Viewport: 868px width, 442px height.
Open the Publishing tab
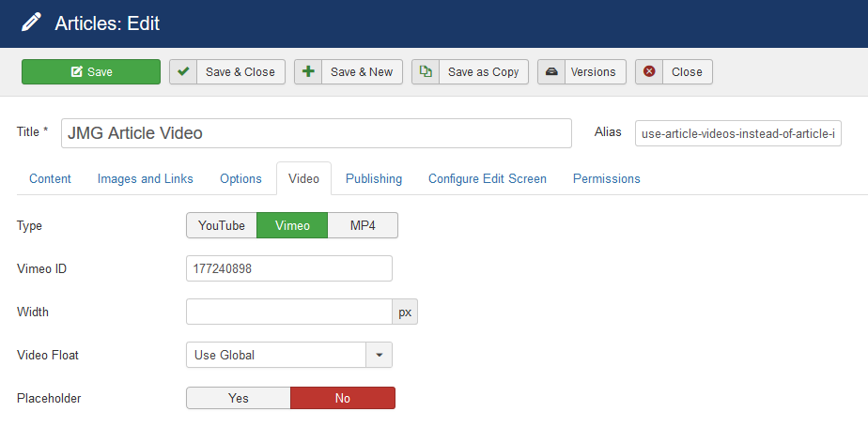(x=374, y=178)
